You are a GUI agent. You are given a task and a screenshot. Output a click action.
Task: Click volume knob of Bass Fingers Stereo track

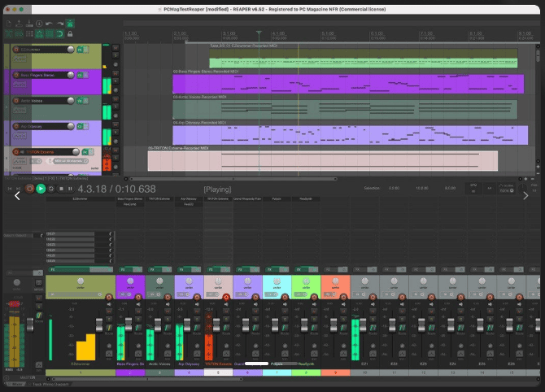coord(71,75)
